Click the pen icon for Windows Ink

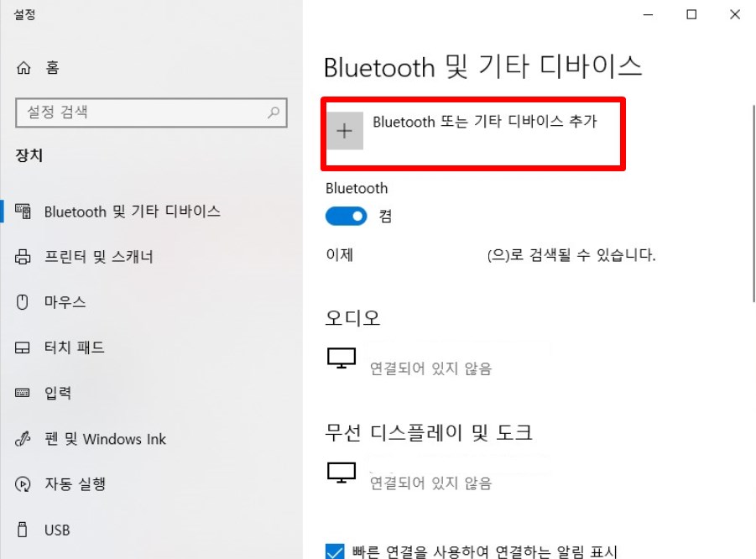click(23, 438)
